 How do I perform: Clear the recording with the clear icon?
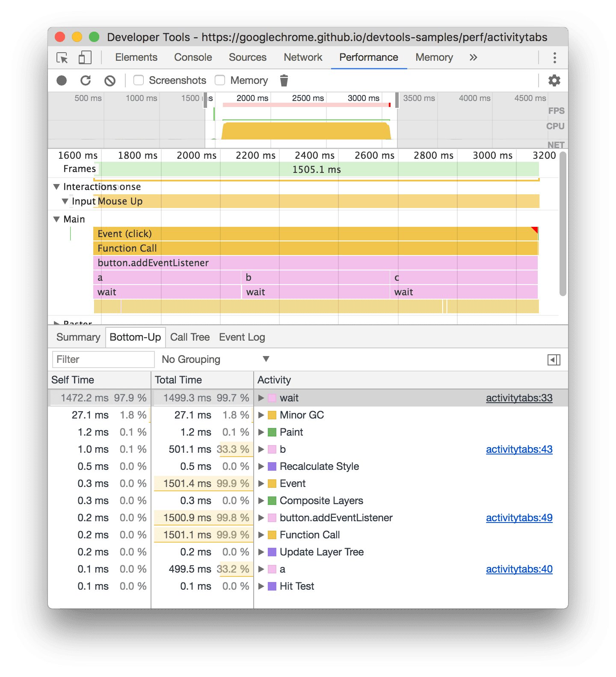click(110, 80)
